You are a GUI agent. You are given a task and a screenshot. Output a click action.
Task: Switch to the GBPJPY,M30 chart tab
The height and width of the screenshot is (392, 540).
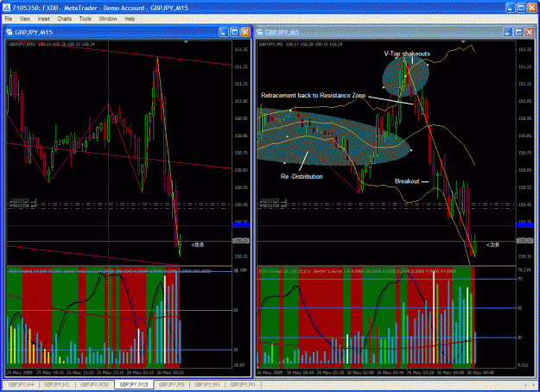click(94, 384)
